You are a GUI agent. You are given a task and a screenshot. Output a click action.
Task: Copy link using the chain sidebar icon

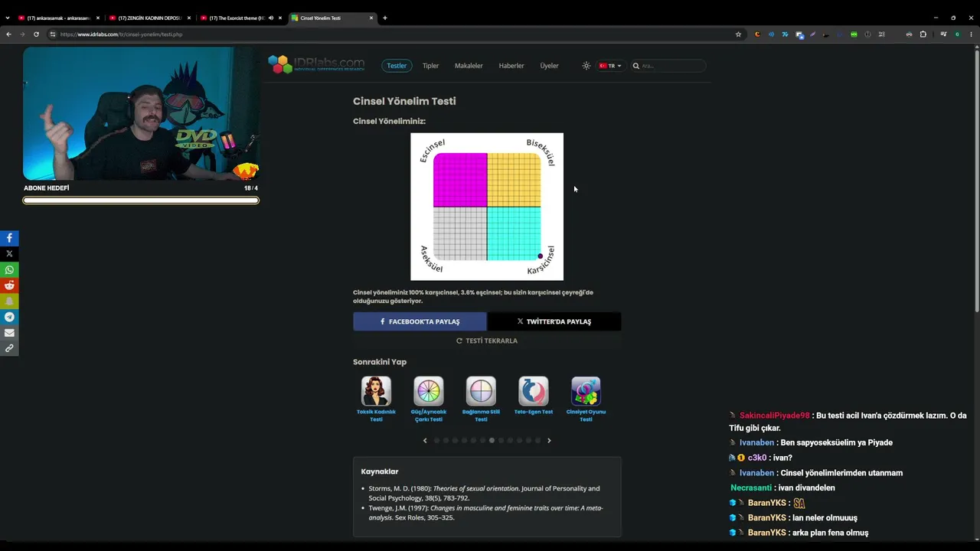point(9,348)
